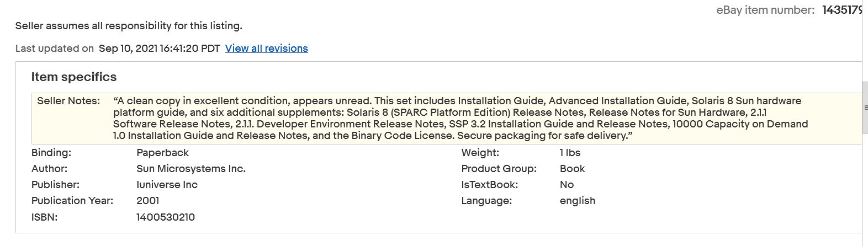This screenshot has width=868, height=246.
Task: Click the IsTextBook value No
Action: [567, 185]
